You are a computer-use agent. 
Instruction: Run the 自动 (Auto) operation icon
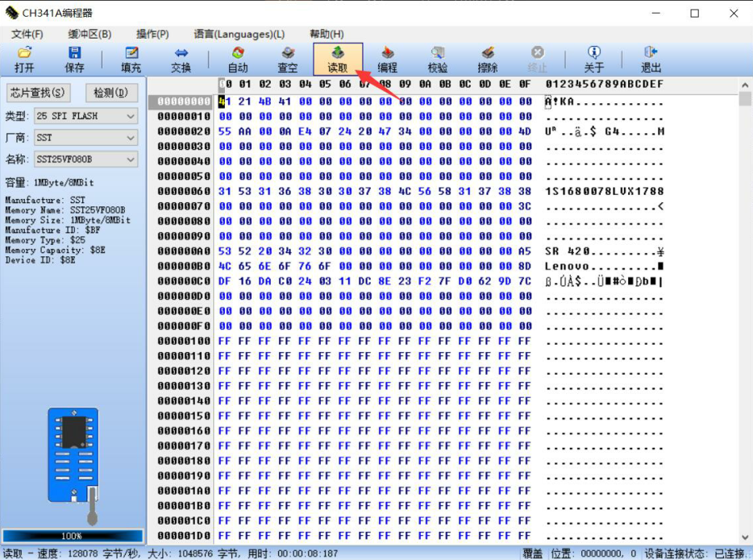coord(238,53)
